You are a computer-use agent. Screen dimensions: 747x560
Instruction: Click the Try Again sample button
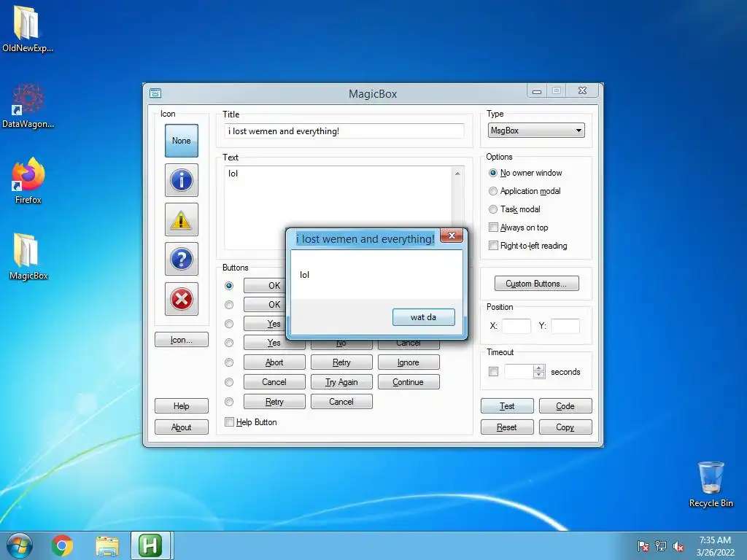[341, 382]
